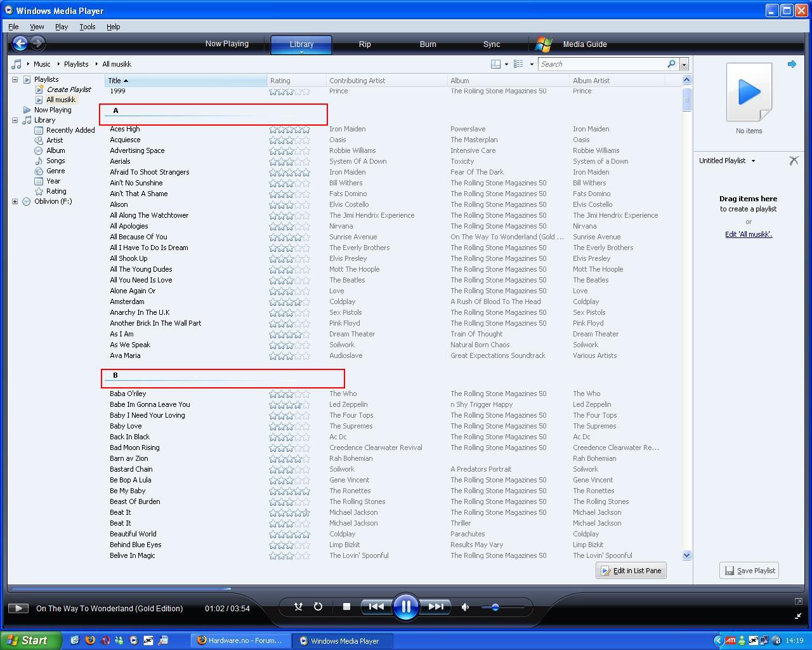Screen dimensions: 812x650
Task: Turn shuffle on
Action: tap(298, 607)
